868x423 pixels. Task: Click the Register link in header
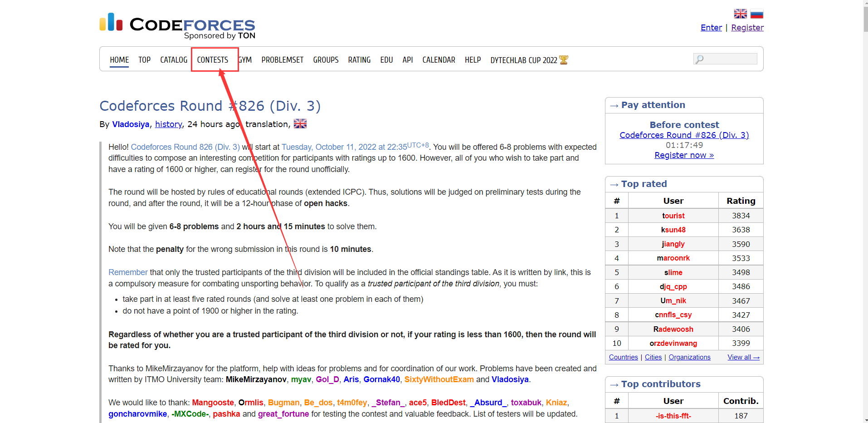pos(747,27)
